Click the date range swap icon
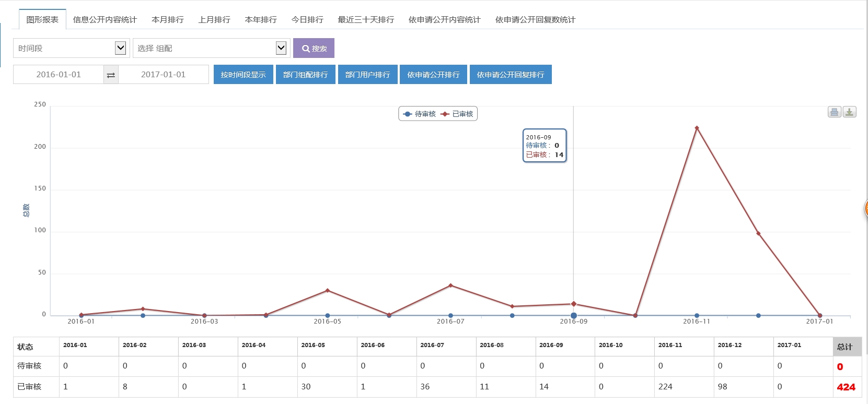868x404 pixels. [x=111, y=75]
